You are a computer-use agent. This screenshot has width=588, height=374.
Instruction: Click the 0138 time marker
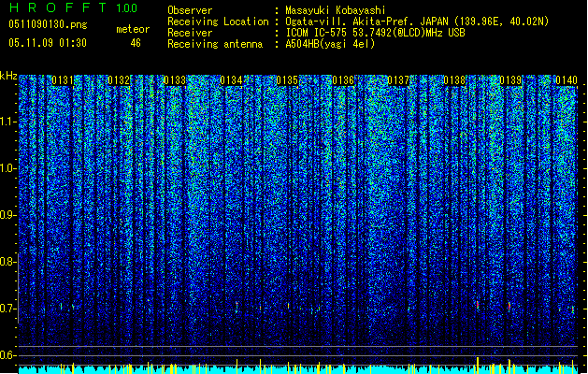[454, 80]
